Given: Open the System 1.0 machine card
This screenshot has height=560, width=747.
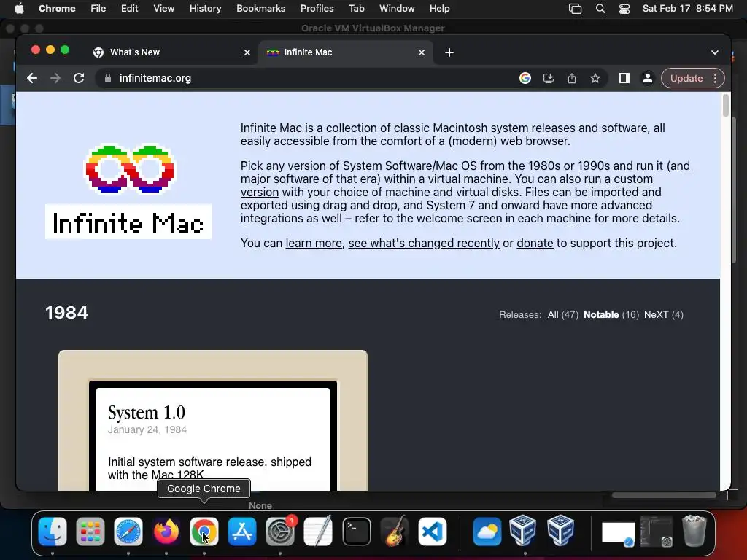Looking at the screenshot, I should click(213, 421).
